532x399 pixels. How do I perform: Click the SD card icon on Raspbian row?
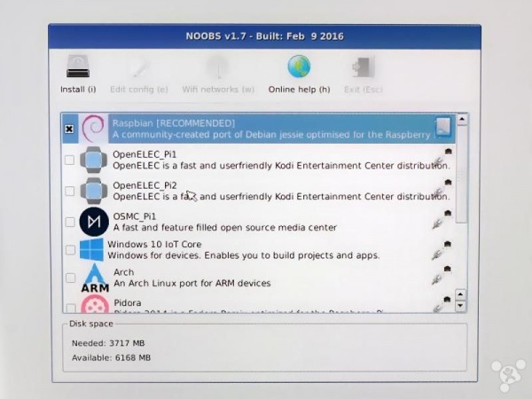442,127
